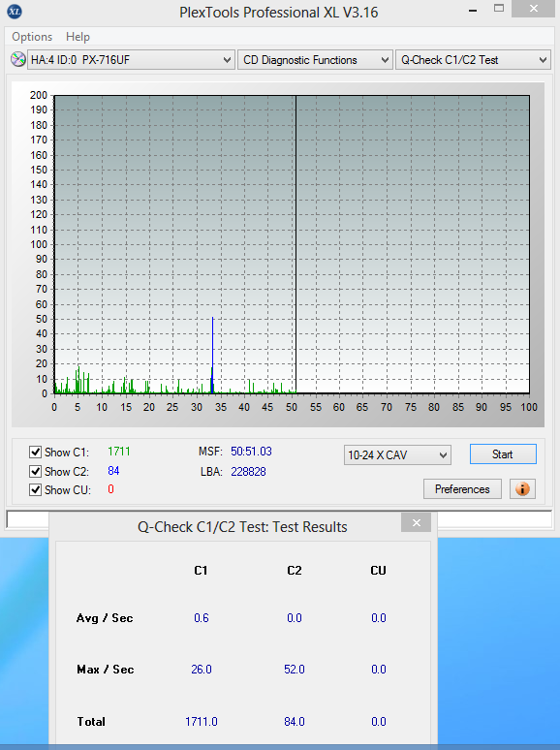Click C1 Max / Sec value 26.0

click(x=202, y=670)
